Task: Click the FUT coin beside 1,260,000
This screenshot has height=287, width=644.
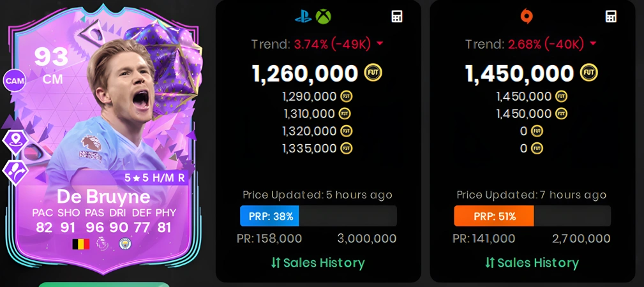Action: [x=373, y=73]
